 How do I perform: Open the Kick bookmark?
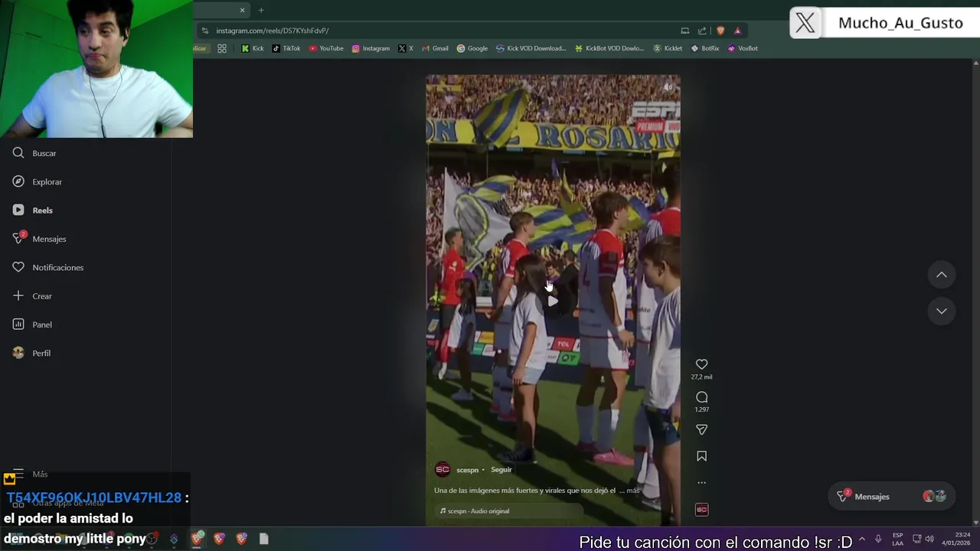(253, 48)
